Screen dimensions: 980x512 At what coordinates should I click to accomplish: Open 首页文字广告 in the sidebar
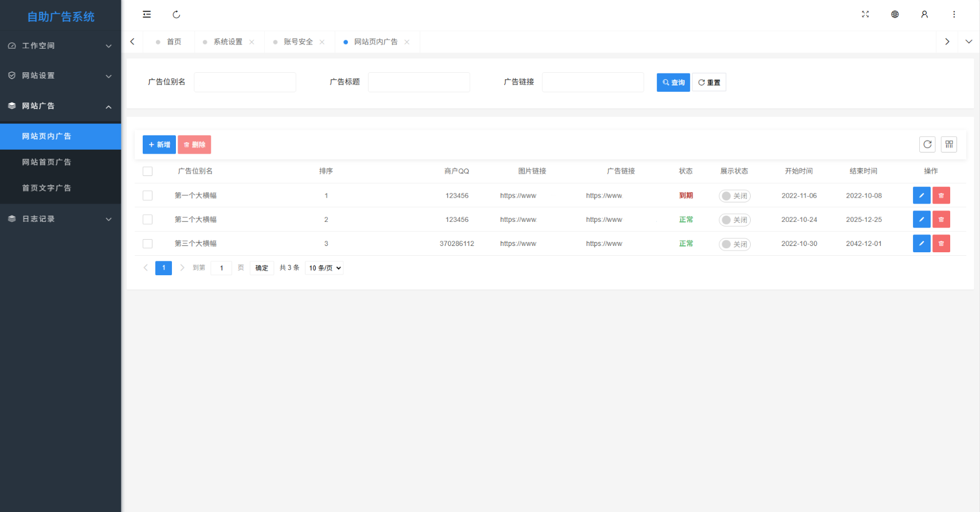coord(60,188)
